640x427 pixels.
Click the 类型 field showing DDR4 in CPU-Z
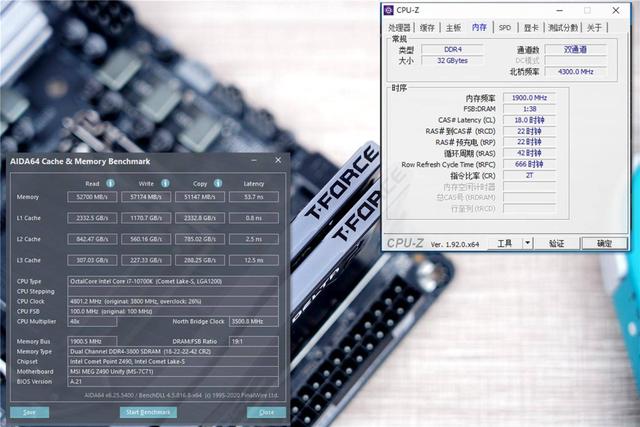pyautogui.click(x=452, y=49)
